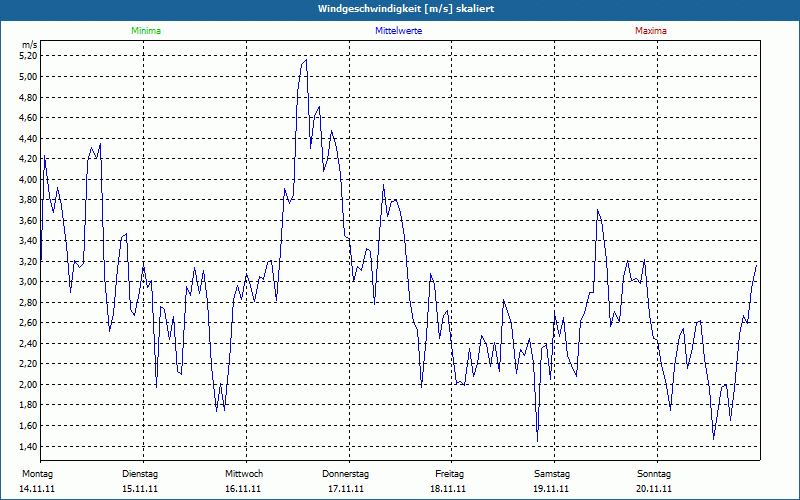Image resolution: width=800 pixels, height=500 pixels.
Task: Click the Samstag day label
Action: (x=552, y=474)
